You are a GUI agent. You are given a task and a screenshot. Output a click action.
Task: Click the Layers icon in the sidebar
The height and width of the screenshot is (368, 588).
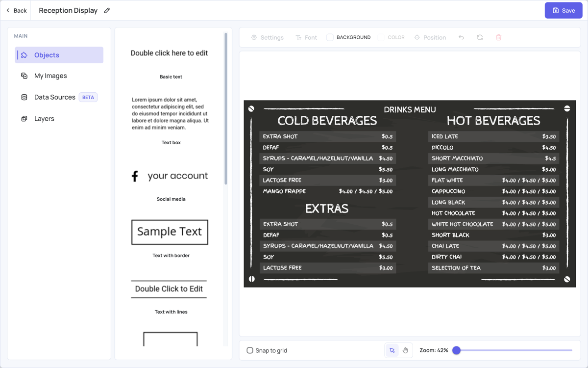(x=24, y=119)
